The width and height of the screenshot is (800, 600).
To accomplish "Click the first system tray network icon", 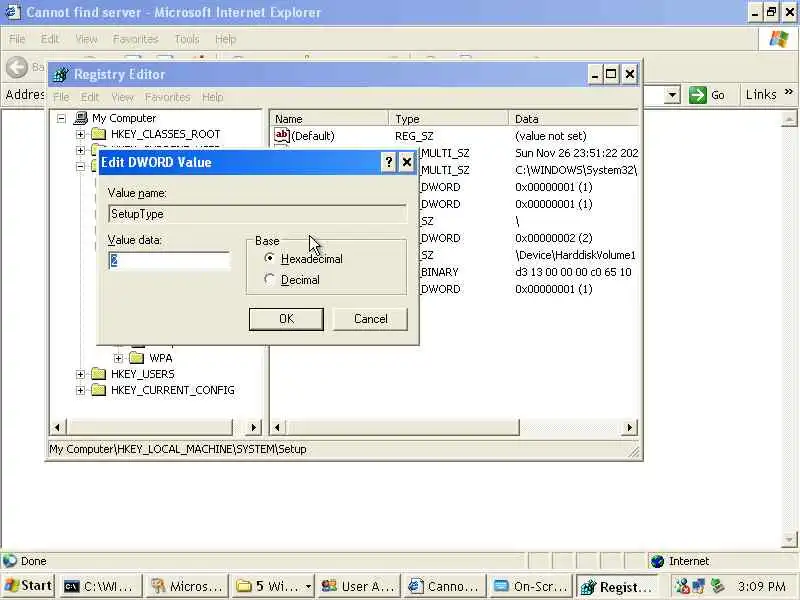I will pyautogui.click(x=682, y=587).
